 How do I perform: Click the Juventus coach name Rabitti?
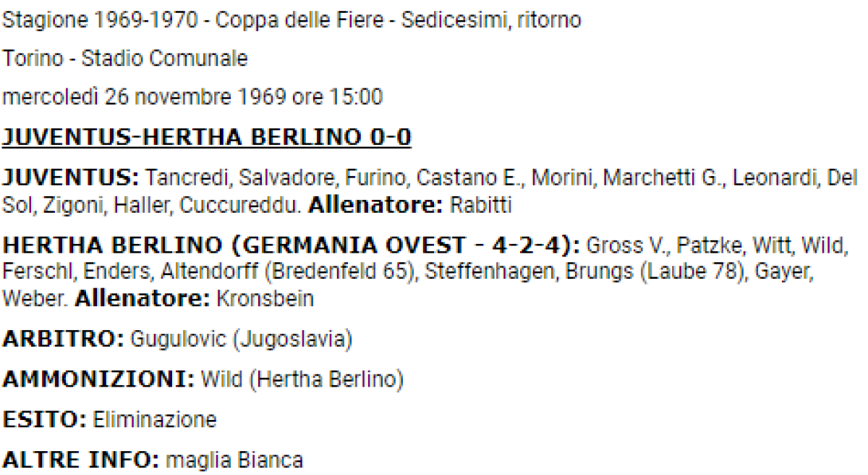click(x=481, y=206)
